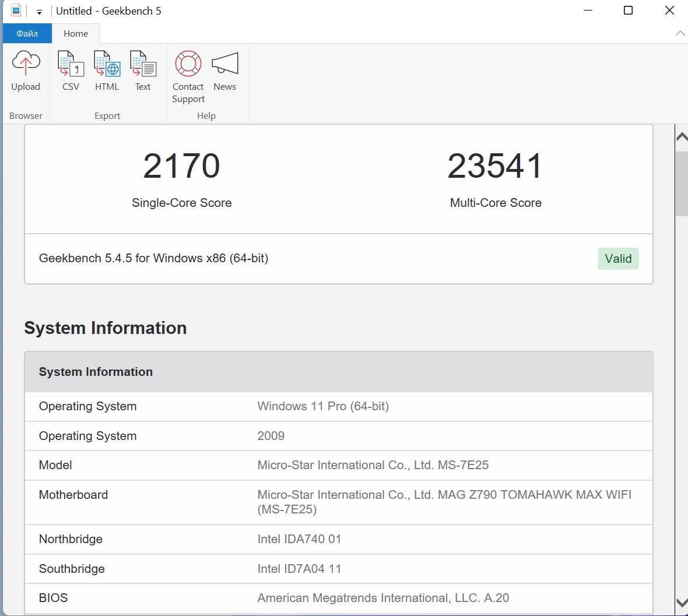The width and height of the screenshot is (688, 616).
Task: Click the Single-Core Score value 2170
Action: click(x=181, y=166)
